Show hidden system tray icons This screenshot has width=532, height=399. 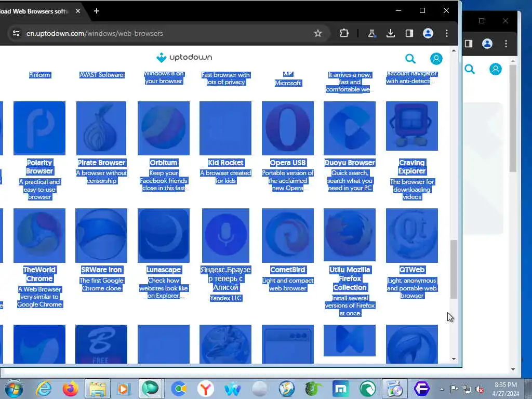click(442, 389)
